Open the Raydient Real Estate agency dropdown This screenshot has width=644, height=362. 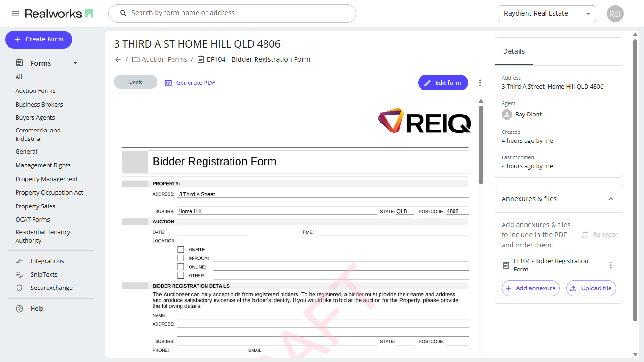tap(547, 14)
